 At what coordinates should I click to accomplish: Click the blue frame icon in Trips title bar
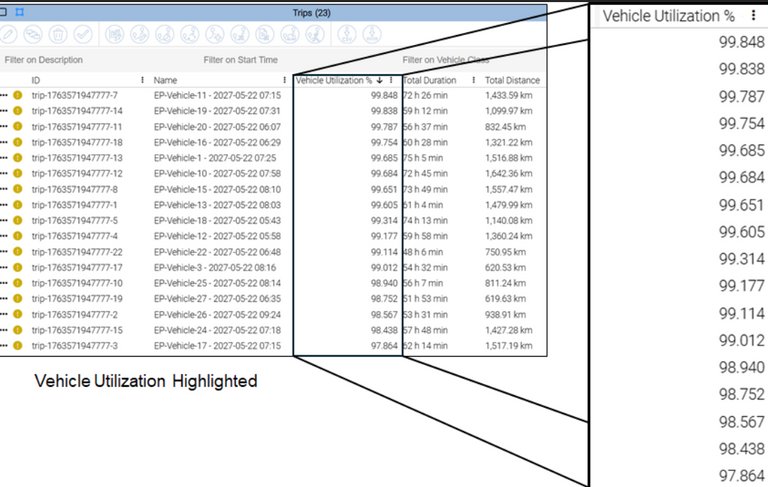click(20, 12)
